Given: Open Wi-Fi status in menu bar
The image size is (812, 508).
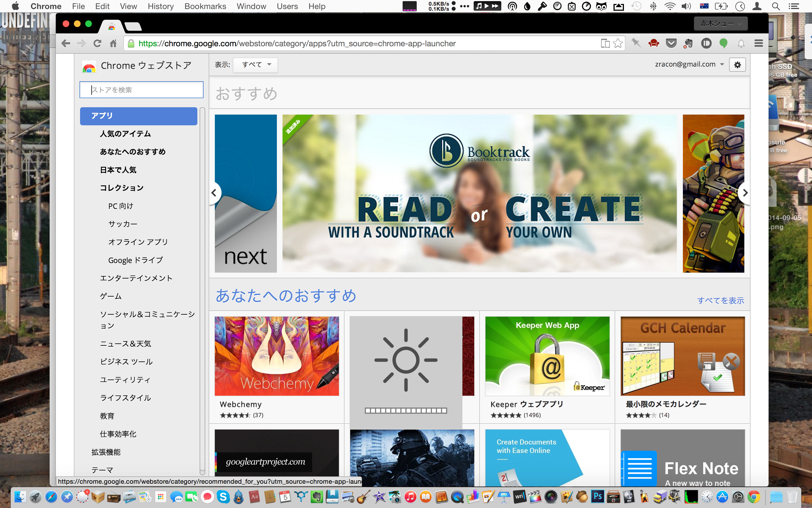Looking at the screenshot, I should coord(670,6).
